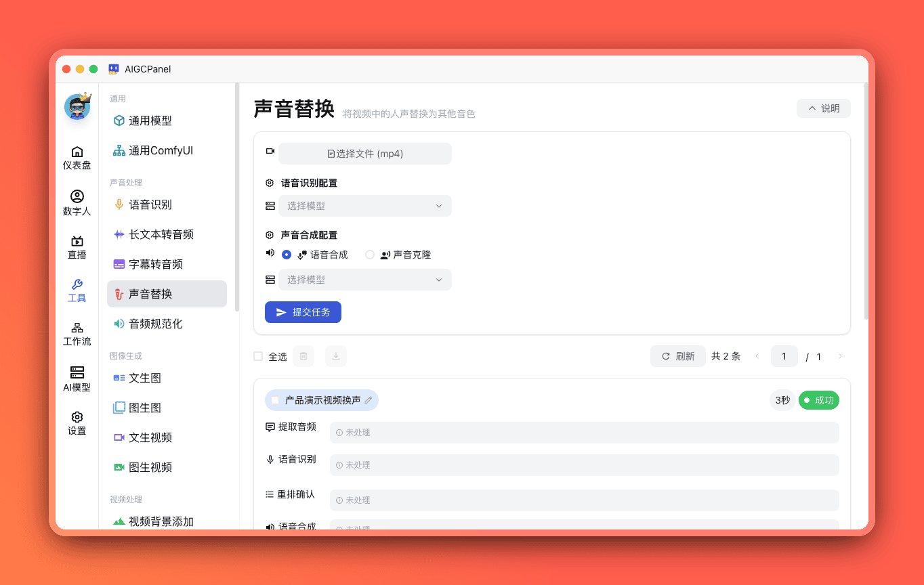Open the 语音识别配置 model dropdown
924x585 pixels.
coord(365,206)
